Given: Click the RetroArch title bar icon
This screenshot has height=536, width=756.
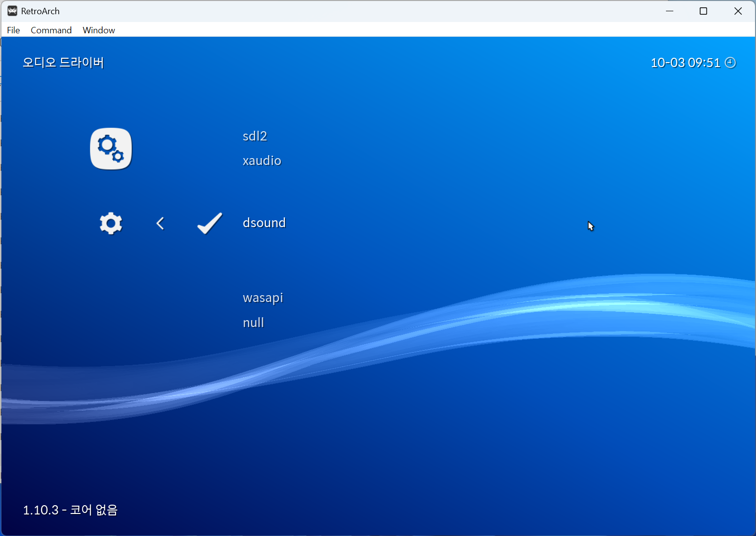Looking at the screenshot, I should (12, 11).
